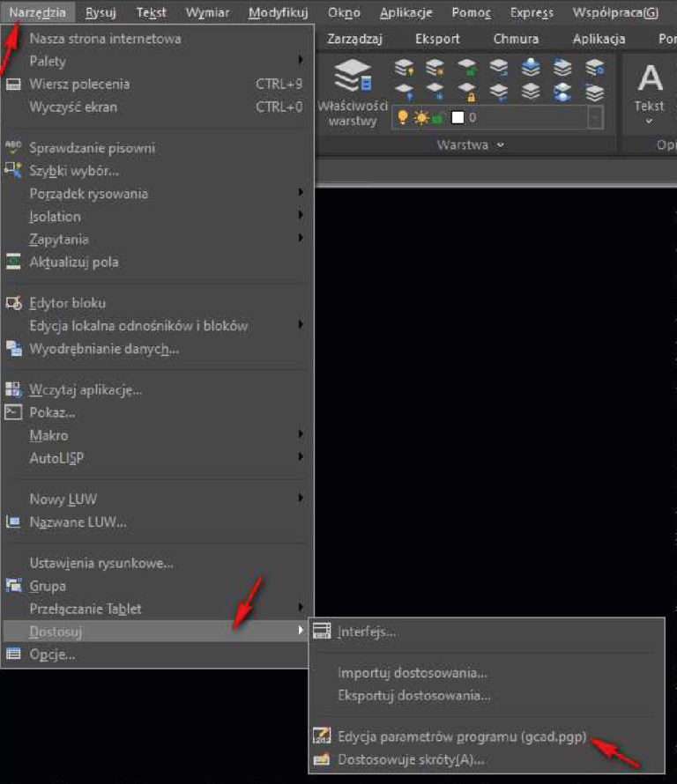Screen dimensions: 677x784
Task: Toggle layer freeze sun icon
Action: pyautogui.click(x=420, y=117)
